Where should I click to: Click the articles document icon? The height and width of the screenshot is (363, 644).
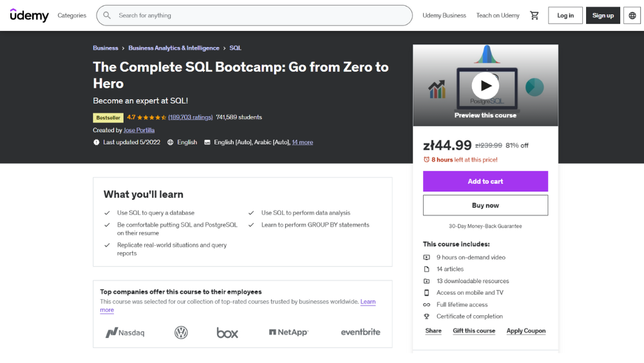427,269
